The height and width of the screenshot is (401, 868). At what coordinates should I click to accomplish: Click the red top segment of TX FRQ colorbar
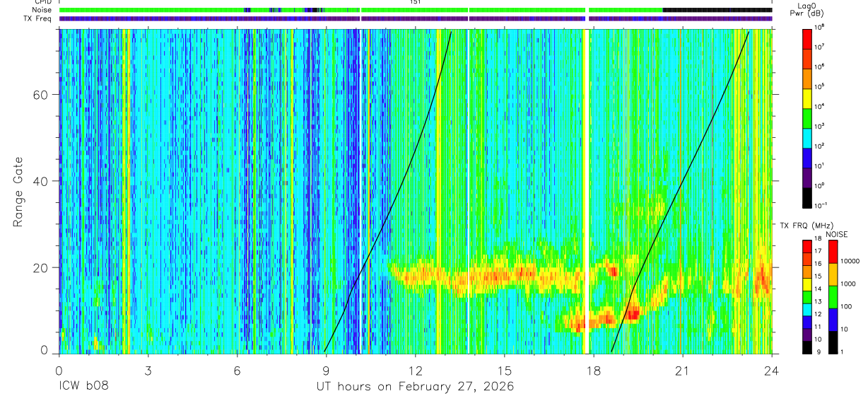click(807, 247)
